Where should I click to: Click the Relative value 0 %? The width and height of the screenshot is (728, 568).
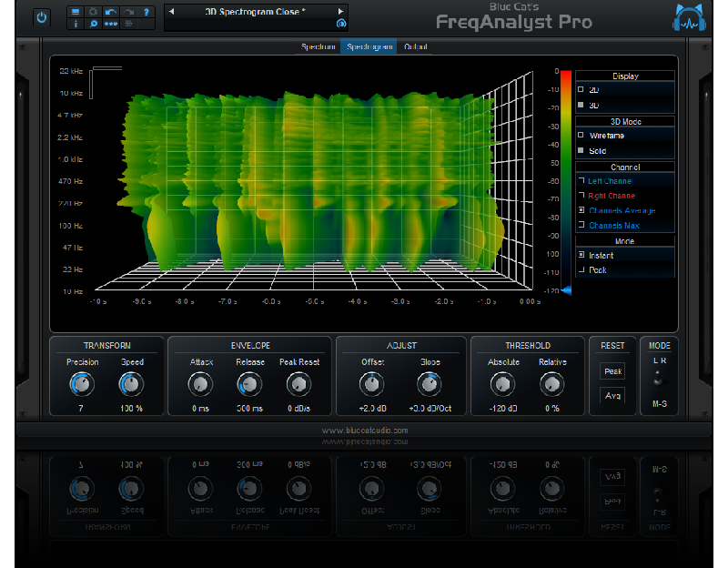(x=552, y=408)
